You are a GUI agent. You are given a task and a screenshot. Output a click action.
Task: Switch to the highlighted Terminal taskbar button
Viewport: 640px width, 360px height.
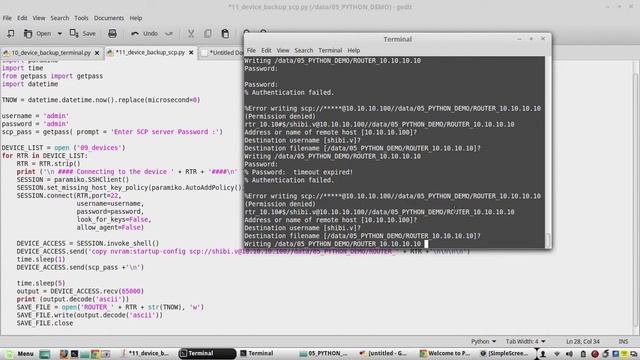pos(207,353)
